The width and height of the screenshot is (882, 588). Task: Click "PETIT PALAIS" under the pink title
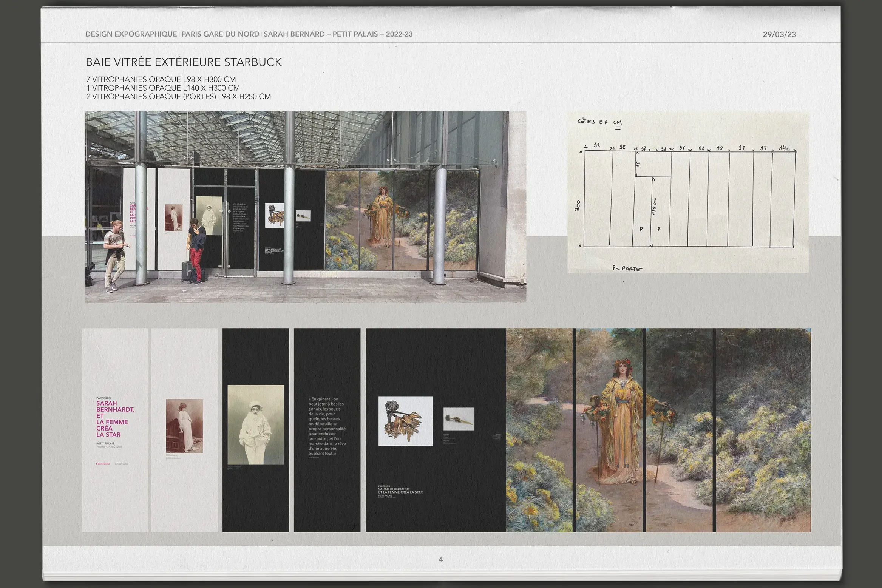tap(105, 443)
